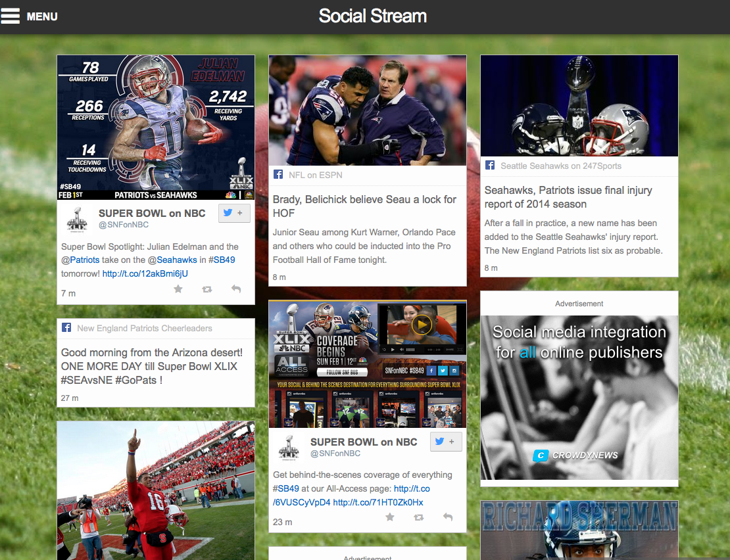Image resolution: width=730 pixels, height=560 pixels.
Task: Click Facebook icon beside NFL on ESPN
Action: [x=278, y=174]
